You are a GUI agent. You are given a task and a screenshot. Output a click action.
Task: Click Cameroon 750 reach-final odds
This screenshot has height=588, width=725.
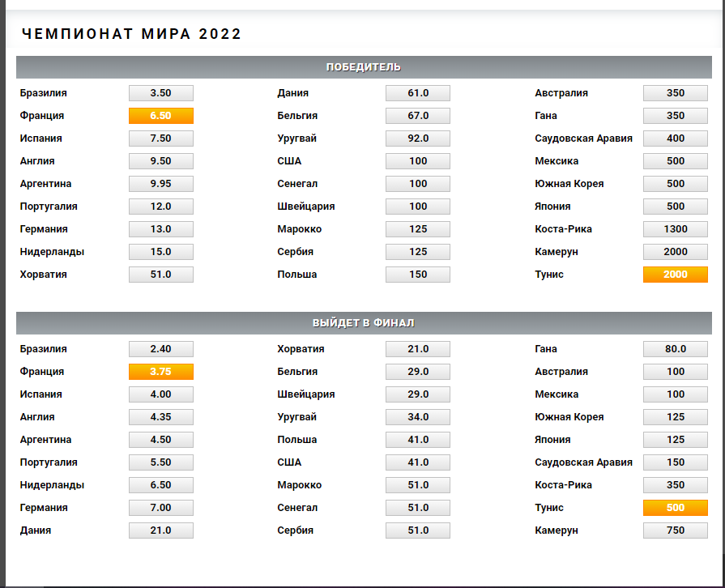coord(675,530)
